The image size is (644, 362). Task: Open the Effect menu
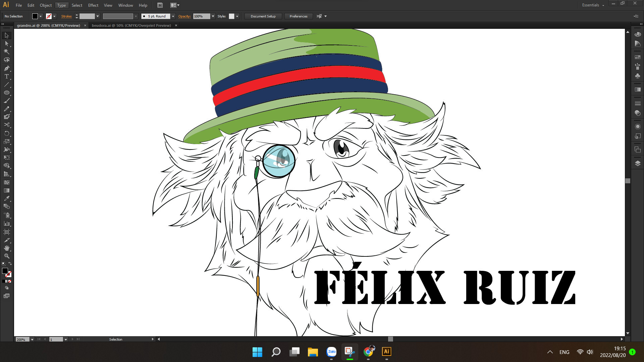click(93, 5)
